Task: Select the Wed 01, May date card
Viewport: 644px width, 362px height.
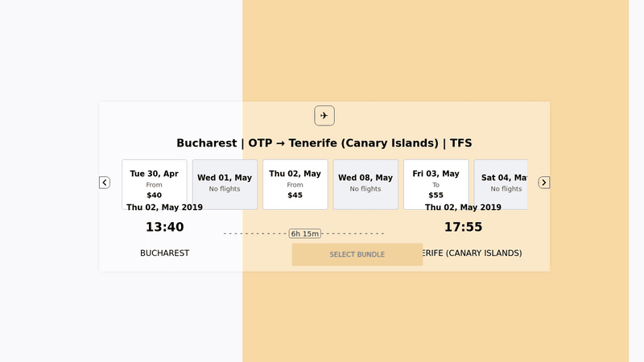Action: click(x=225, y=183)
